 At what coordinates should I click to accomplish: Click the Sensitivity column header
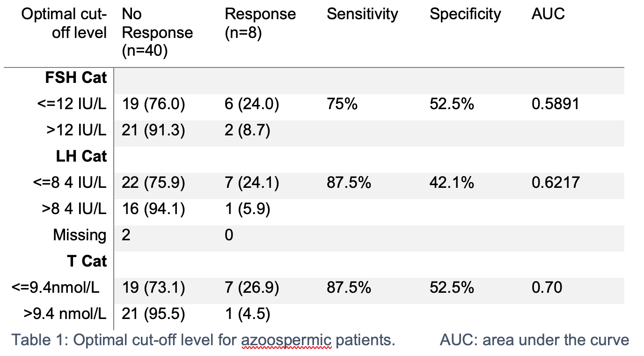coord(362,14)
